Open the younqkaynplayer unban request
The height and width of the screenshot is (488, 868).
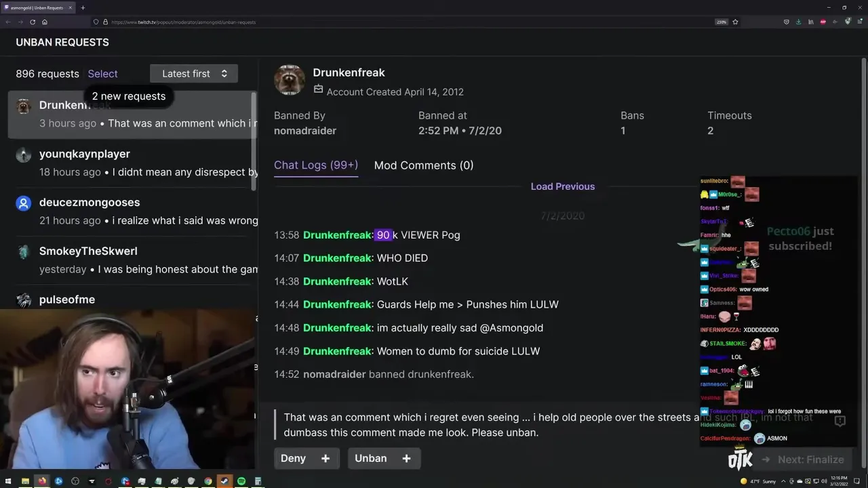point(133,163)
